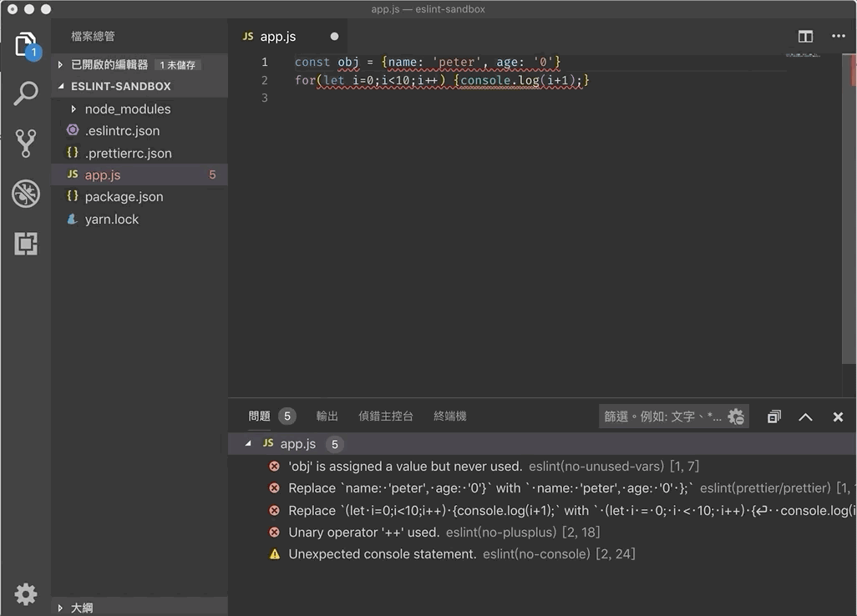Open the Source Control view

[x=25, y=144]
